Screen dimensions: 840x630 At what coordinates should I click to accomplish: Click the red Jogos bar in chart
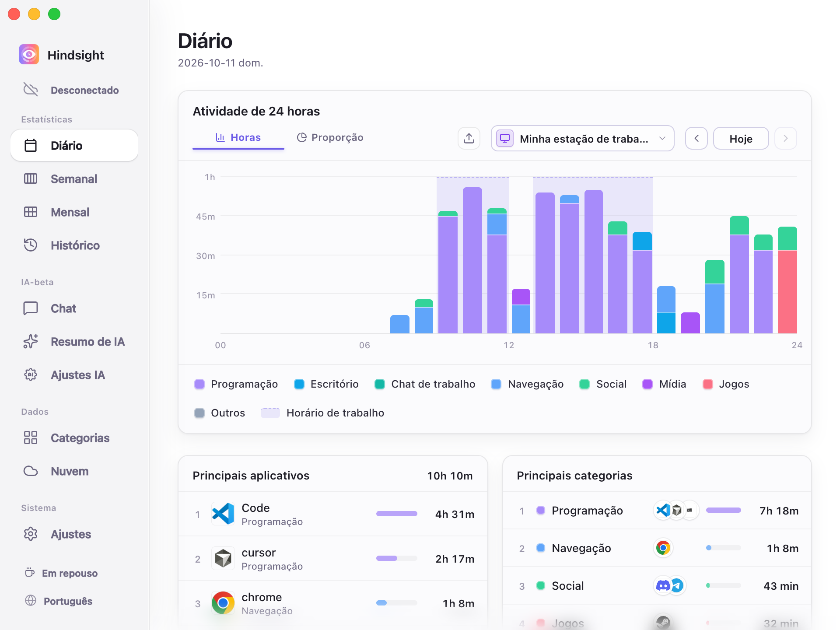point(787,292)
